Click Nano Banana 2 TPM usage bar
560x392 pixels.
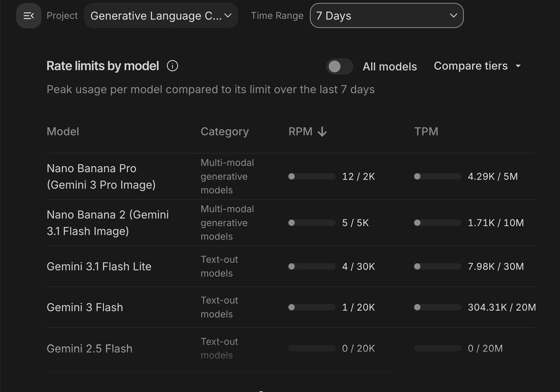tap(437, 223)
